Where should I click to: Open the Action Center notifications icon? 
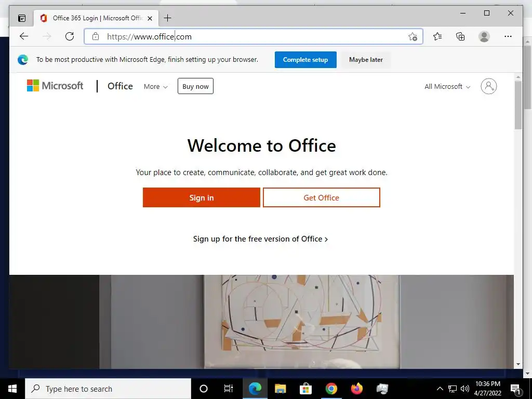pos(515,389)
